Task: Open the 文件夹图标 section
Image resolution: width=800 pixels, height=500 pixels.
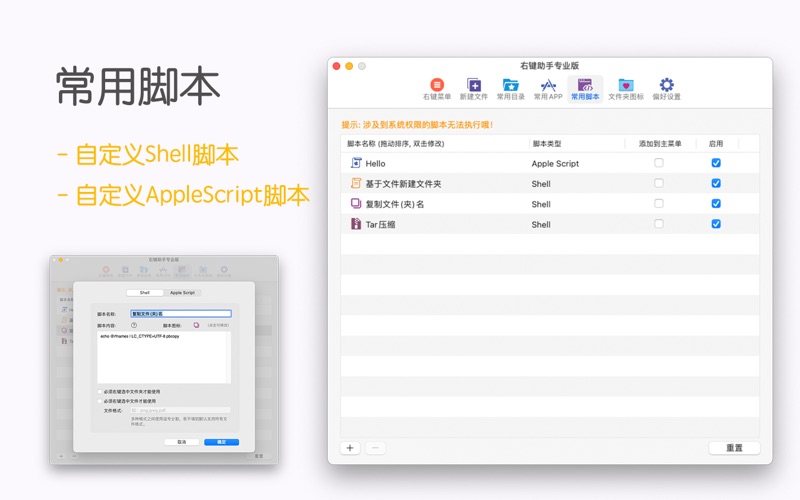Action: tap(625, 89)
